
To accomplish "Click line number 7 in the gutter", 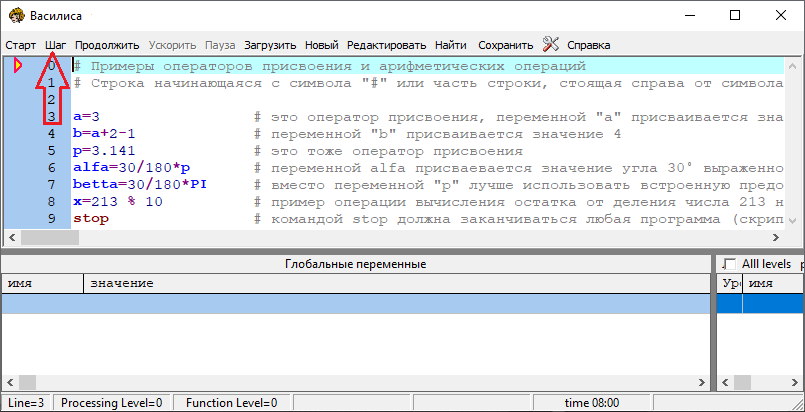I will (51, 185).
